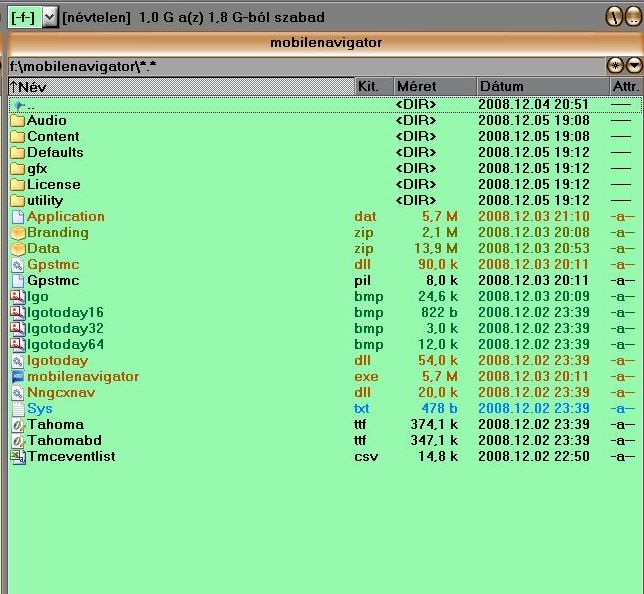644x594 pixels.
Task: Sort by the Kit. column header
Action: click(374, 87)
